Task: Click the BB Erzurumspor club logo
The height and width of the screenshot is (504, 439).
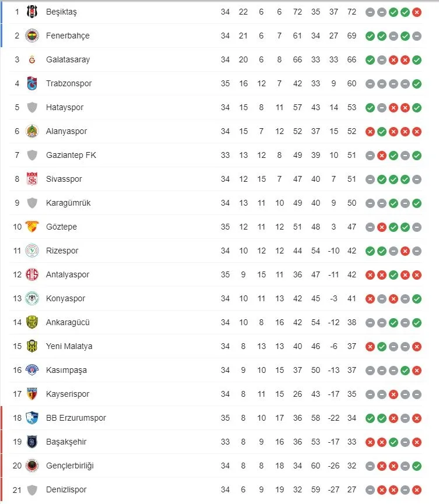Action: coord(32,418)
